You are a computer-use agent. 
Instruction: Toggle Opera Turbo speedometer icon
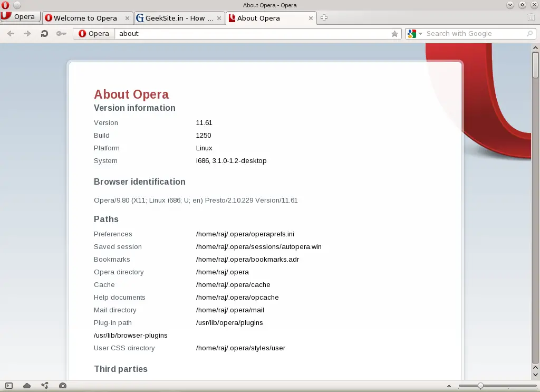click(x=63, y=386)
